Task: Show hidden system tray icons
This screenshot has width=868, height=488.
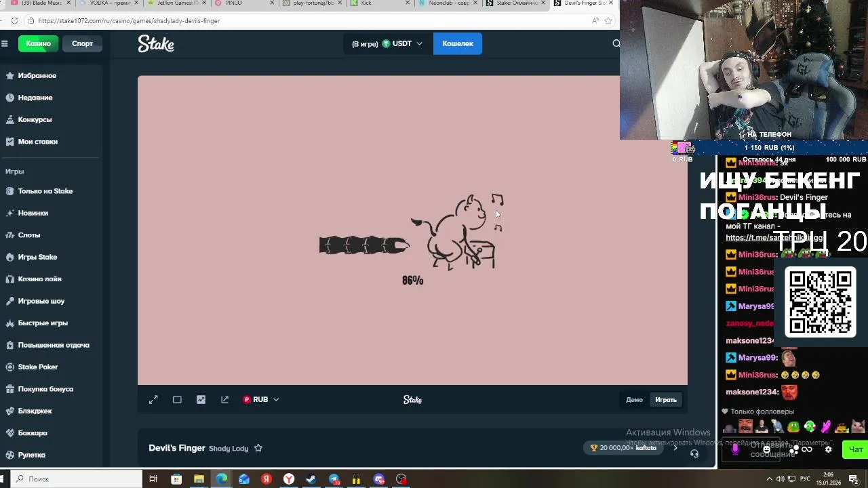Action: click(x=769, y=479)
